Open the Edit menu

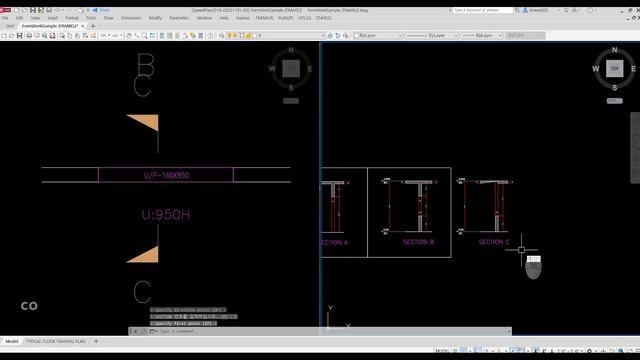[x=20, y=18]
